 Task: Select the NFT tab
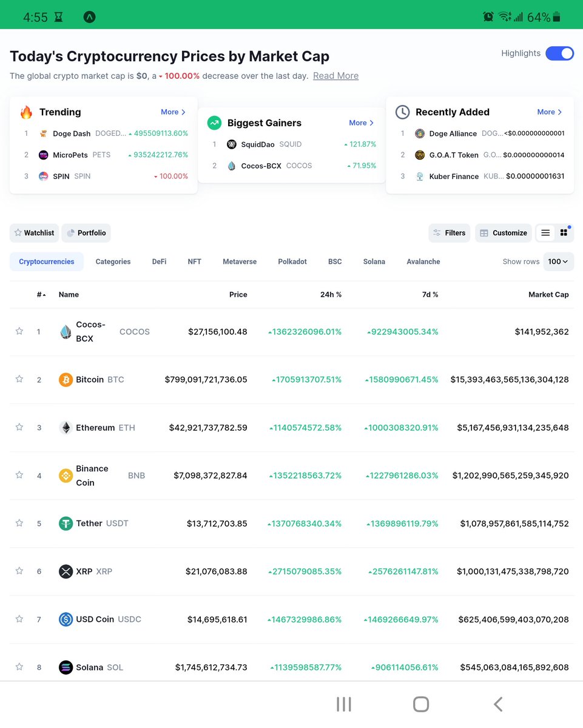click(x=194, y=261)
